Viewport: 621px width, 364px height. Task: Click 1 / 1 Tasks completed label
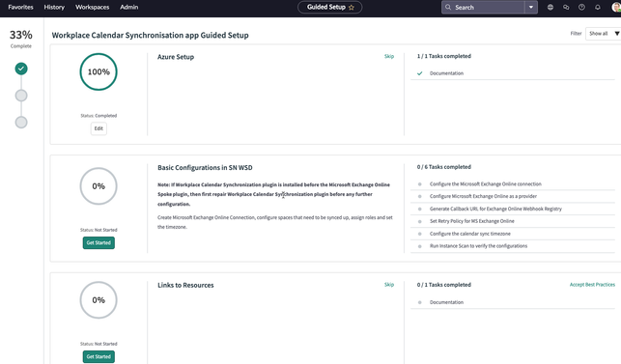coord(444,56)
